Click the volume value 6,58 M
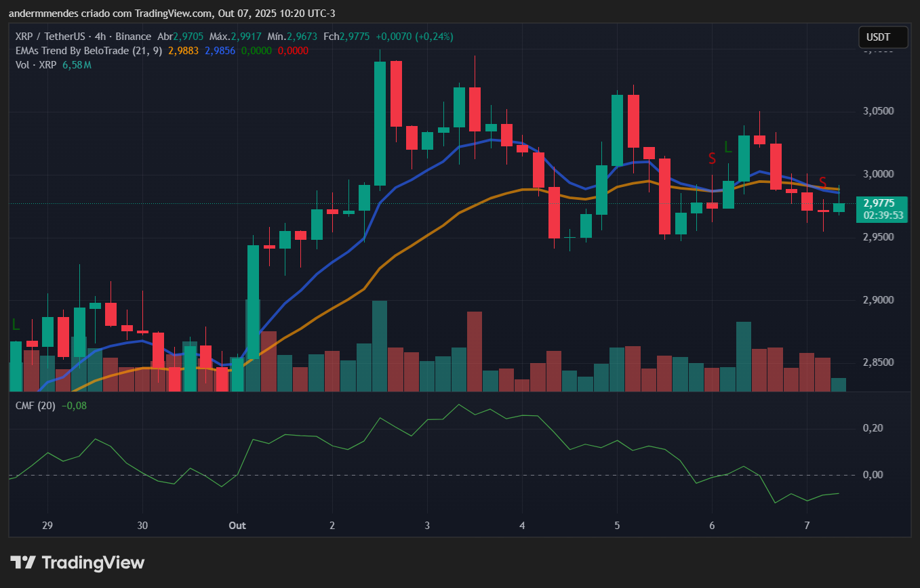The image size is (920, 588). click(x=77, y=65)
